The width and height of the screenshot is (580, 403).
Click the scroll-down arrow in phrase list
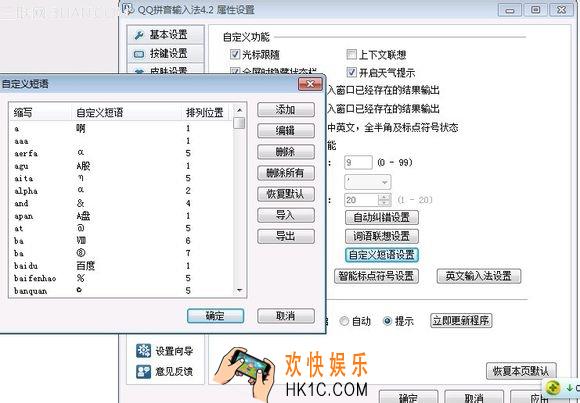click(x=239, y=290)
